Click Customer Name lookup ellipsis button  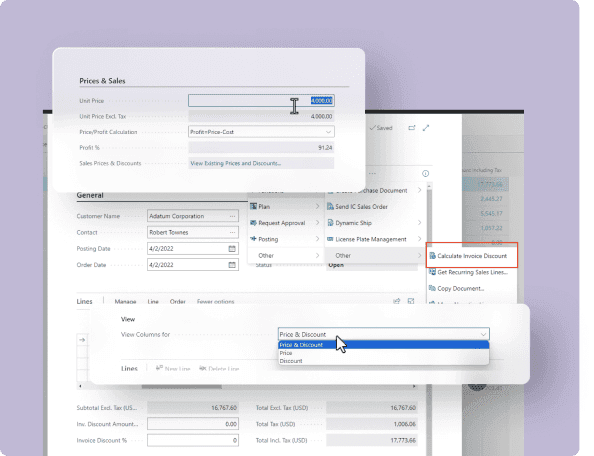[233, 216]
